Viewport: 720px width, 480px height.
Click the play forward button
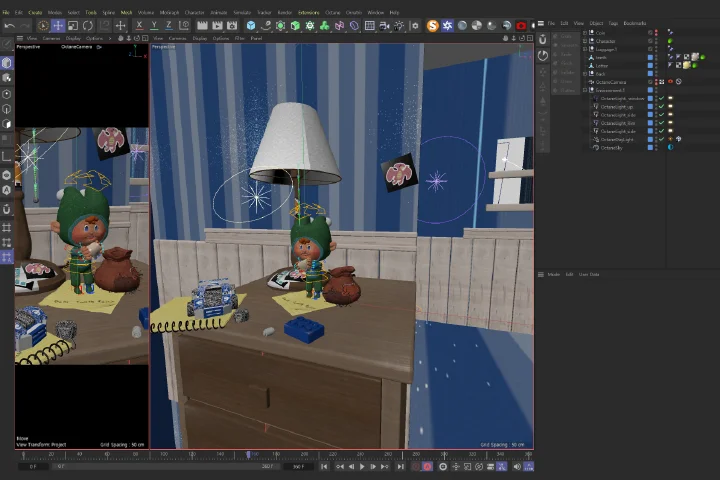coord(362,467)
